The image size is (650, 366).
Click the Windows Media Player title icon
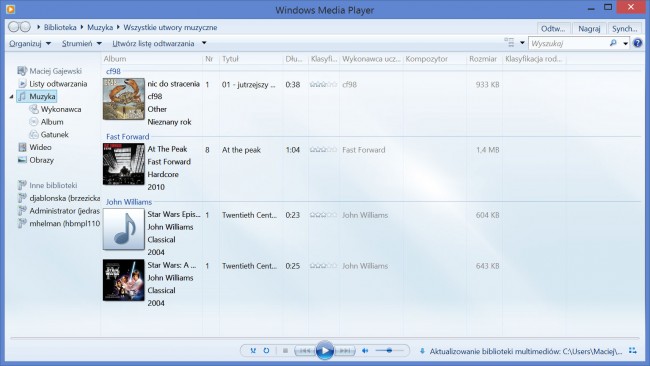(10, 9)
